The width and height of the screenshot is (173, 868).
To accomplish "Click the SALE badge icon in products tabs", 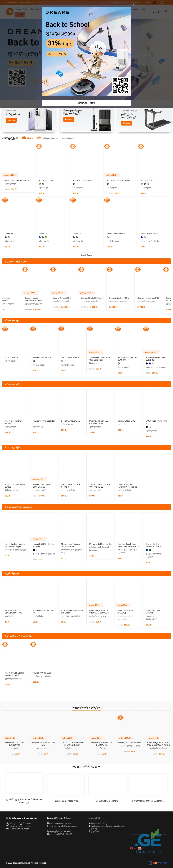I will click(x=39, y=138).
